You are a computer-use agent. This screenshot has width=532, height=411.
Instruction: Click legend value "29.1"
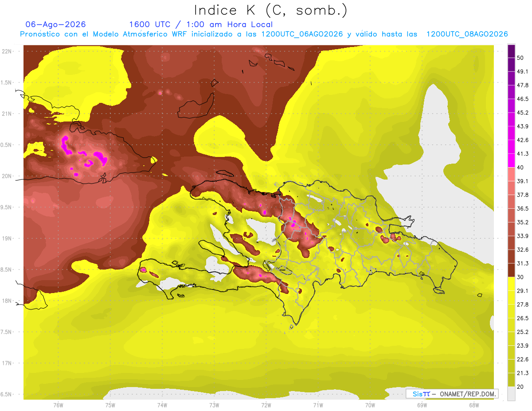click(523, 290)
